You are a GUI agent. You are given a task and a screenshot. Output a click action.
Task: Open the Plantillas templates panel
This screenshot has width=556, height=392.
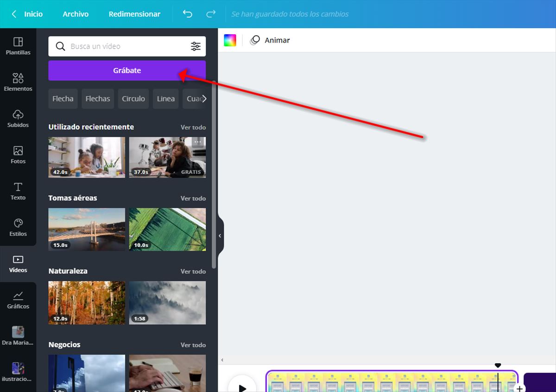click(x=18, y=46)
